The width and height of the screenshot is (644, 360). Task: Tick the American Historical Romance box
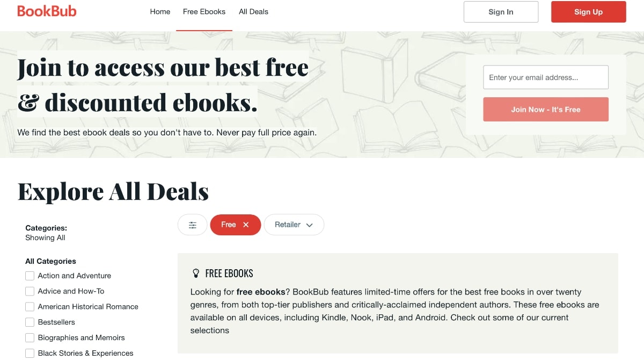(30, 306)
